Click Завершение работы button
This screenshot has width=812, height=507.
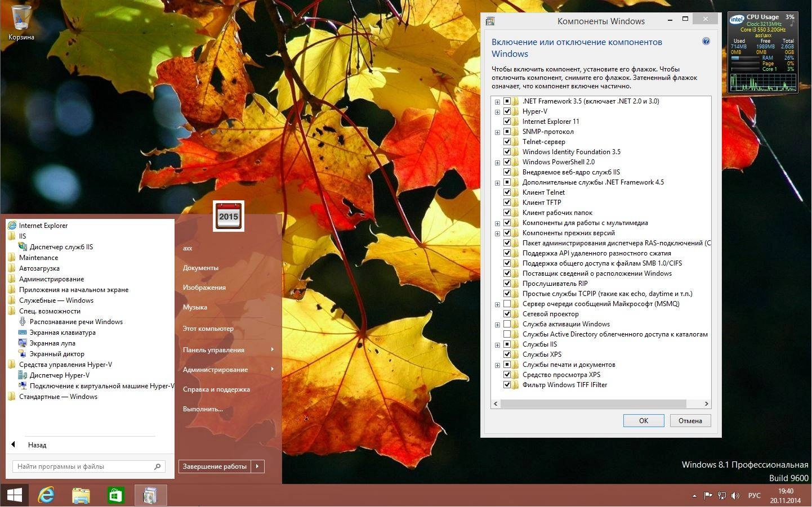(215, 466)
